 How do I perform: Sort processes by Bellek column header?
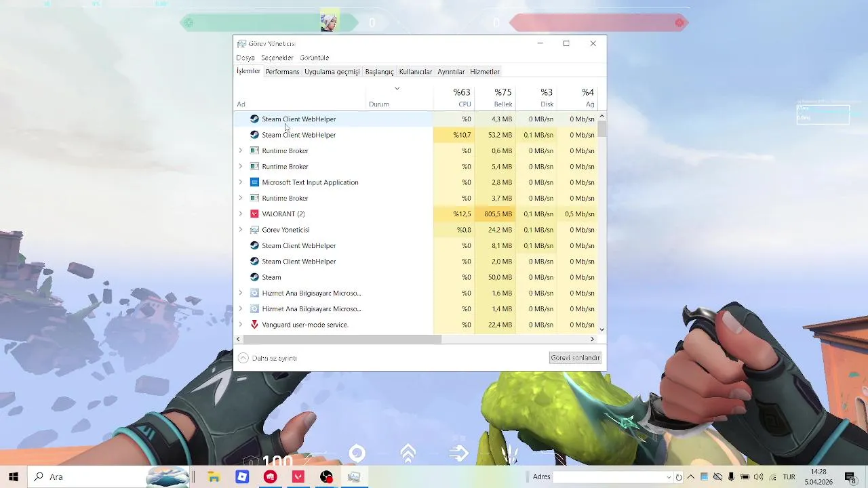point(495,97)
